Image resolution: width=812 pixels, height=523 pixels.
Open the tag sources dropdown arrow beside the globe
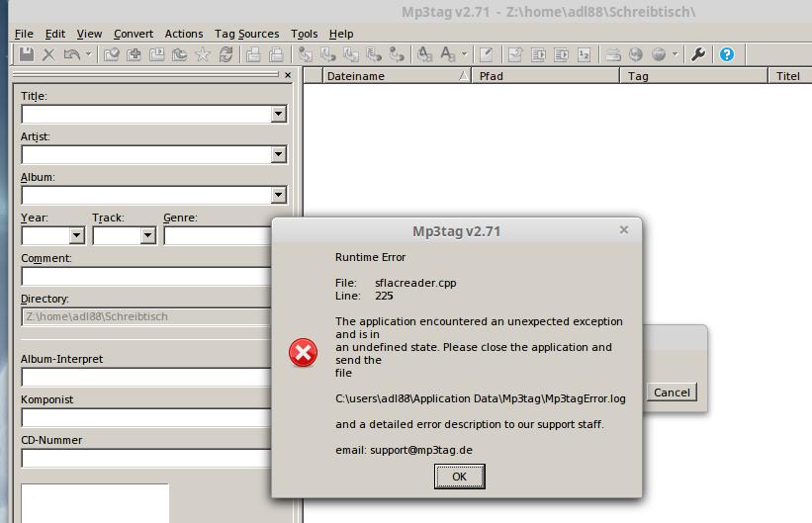[675, 53]
